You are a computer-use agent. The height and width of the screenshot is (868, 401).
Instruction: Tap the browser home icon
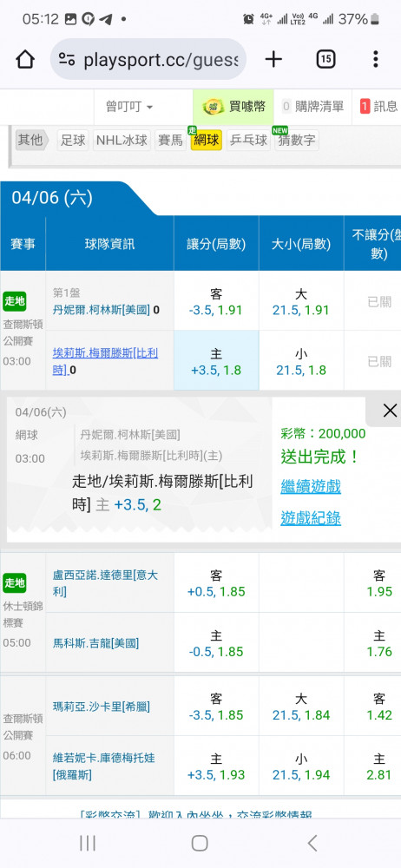tap(25, 59)
